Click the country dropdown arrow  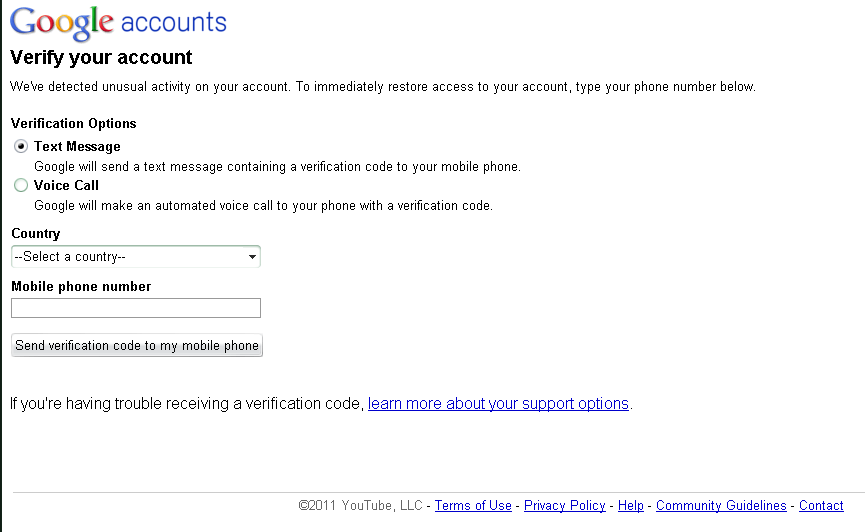pos(252,257)
